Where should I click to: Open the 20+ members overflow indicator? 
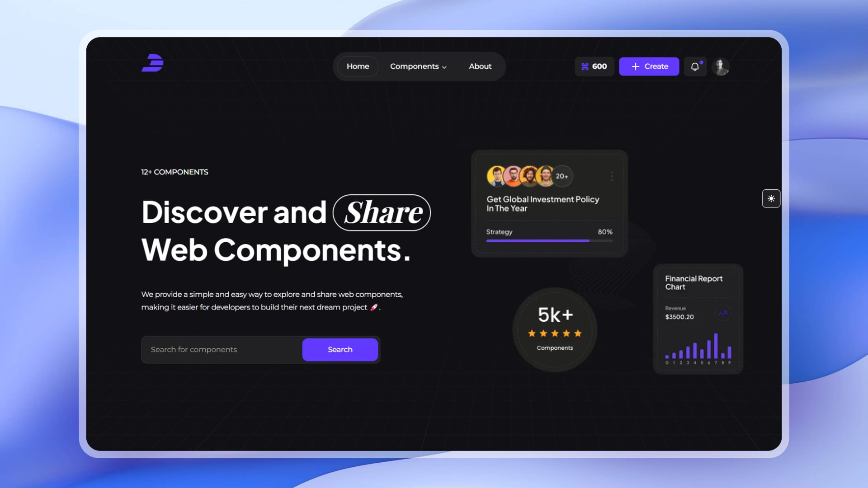pos(561,176)
